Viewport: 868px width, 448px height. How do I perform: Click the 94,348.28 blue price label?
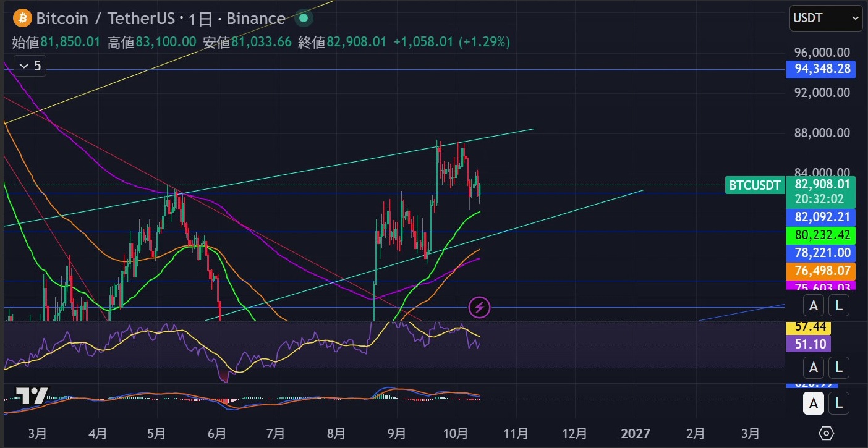pyautogui.click(x=820, y=69)
